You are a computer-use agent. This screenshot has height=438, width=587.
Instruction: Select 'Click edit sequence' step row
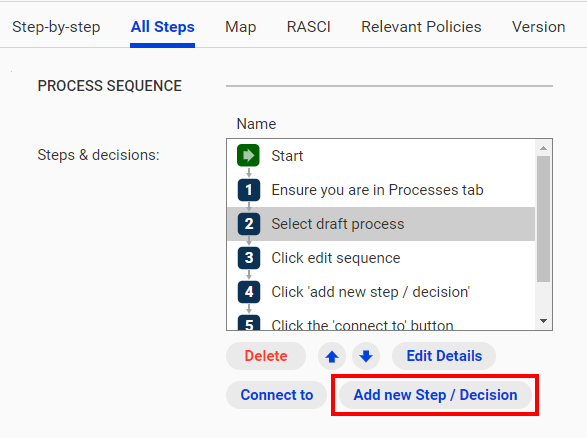381,258
